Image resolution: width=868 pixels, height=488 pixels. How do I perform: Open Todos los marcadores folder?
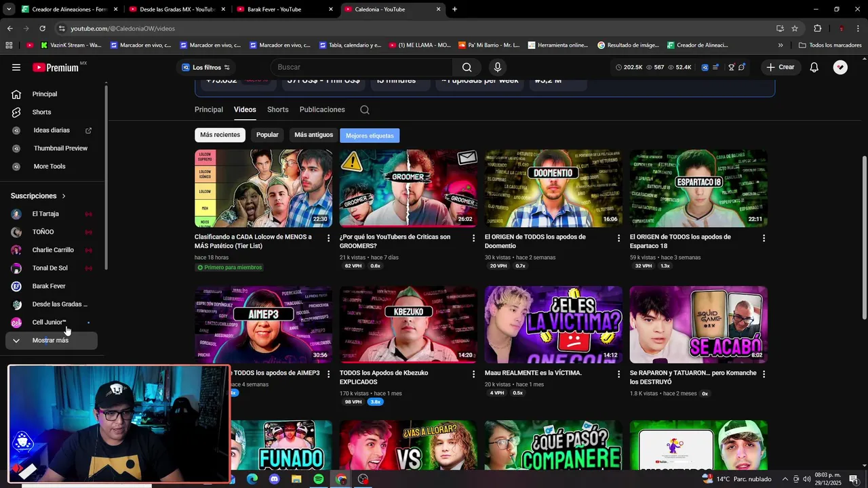pyautogui.click(x=830, y=45)
